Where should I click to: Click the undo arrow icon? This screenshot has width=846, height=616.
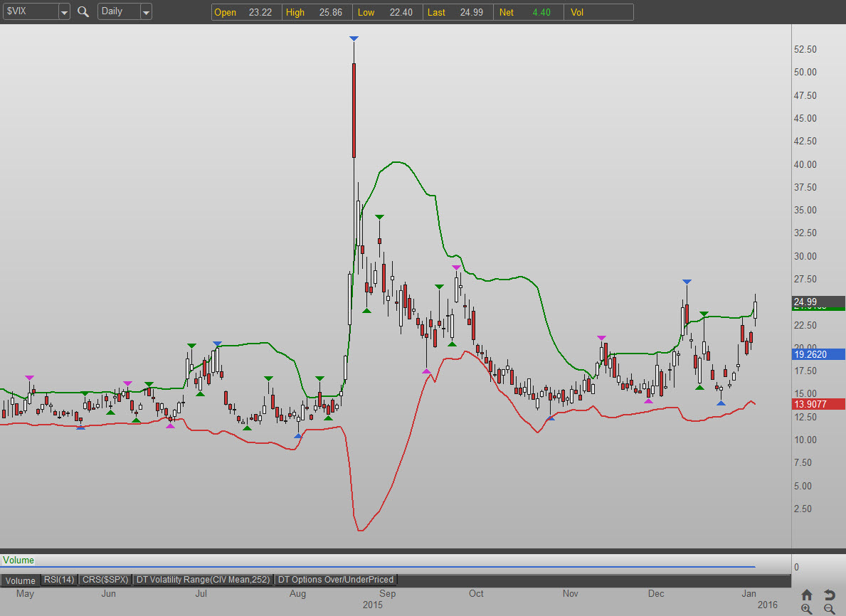[829, 595]
